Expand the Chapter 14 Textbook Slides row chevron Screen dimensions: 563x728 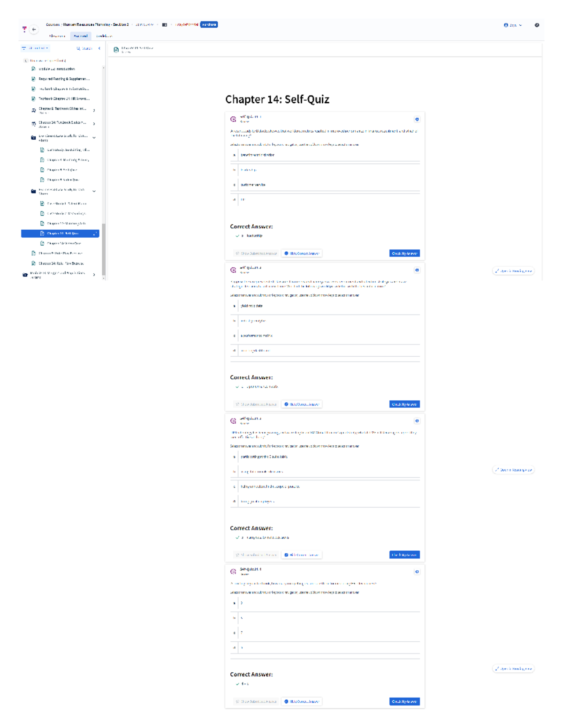tap(94, 124)
